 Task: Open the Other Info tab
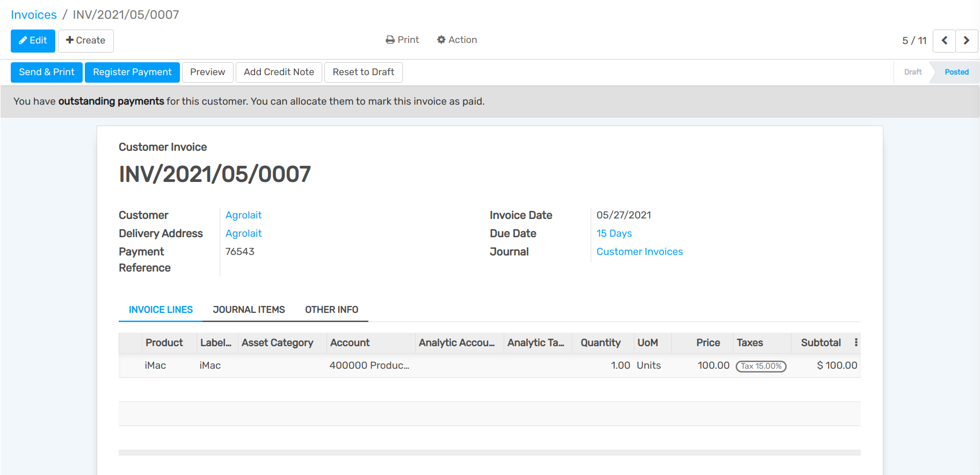pos(331,310)
